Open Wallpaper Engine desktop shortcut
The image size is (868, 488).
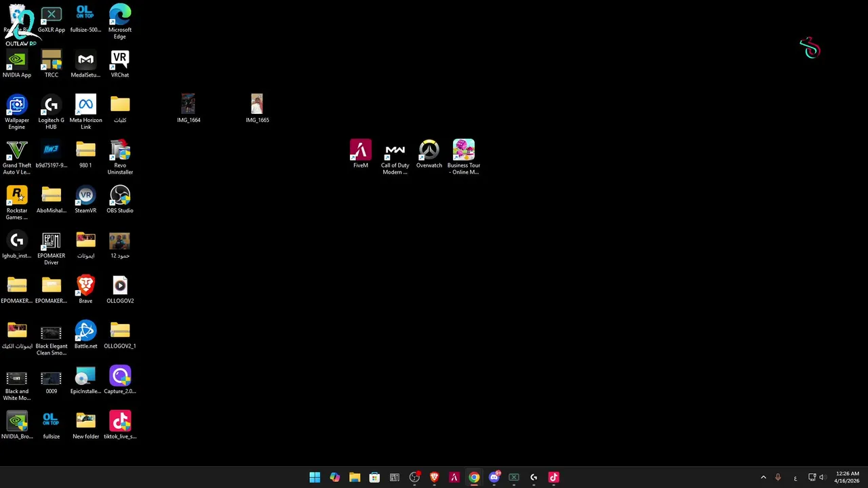[17, 113]
